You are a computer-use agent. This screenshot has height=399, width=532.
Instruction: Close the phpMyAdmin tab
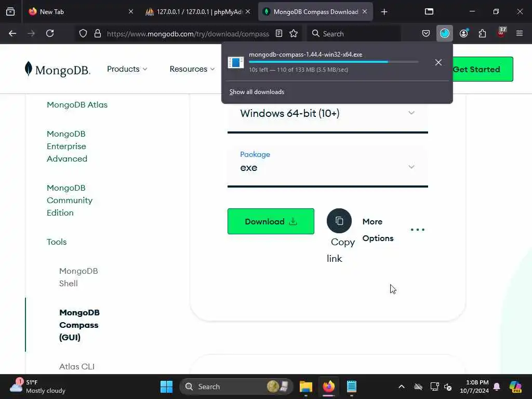pyautogui.click(x=248, y=11)
